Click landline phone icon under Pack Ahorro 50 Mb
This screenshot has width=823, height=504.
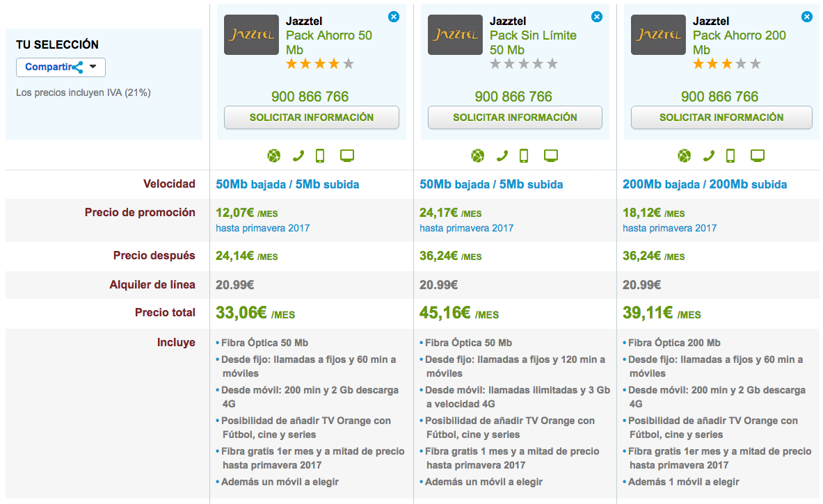[x=298, y=156]
